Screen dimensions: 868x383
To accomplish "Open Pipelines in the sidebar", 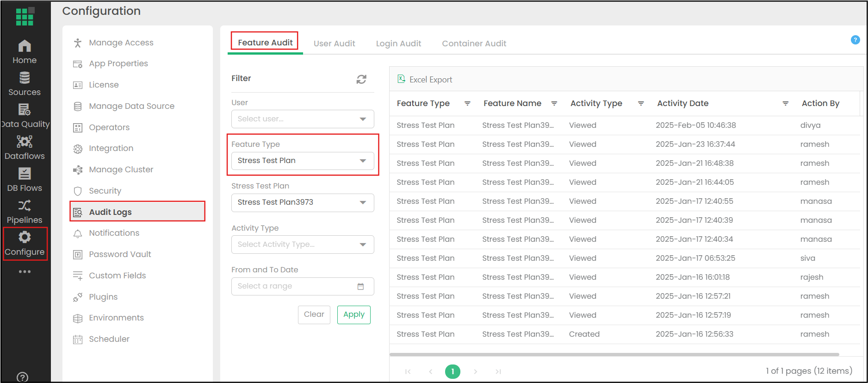I will tap(25, 211).
